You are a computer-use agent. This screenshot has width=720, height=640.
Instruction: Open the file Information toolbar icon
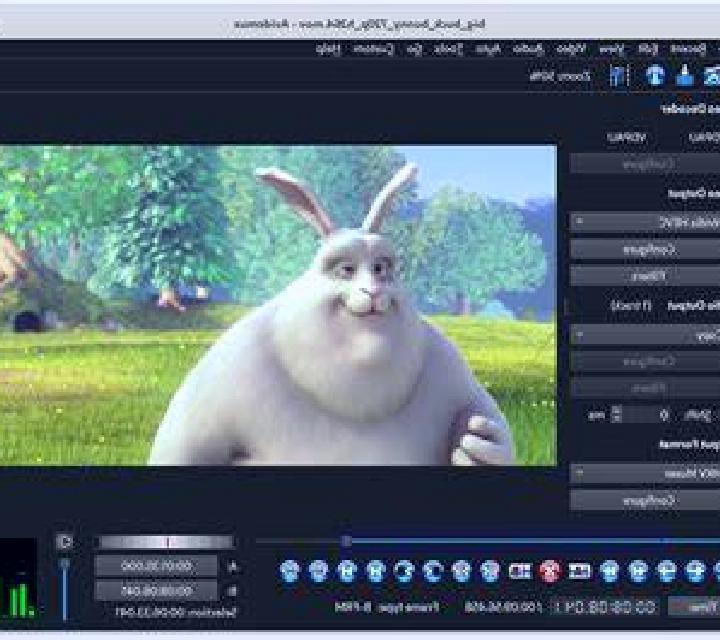point(655,75)
